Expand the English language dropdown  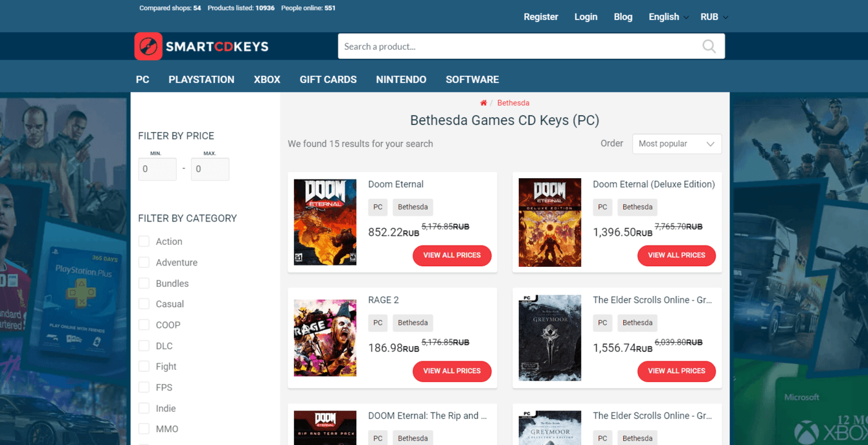point(668,17)
